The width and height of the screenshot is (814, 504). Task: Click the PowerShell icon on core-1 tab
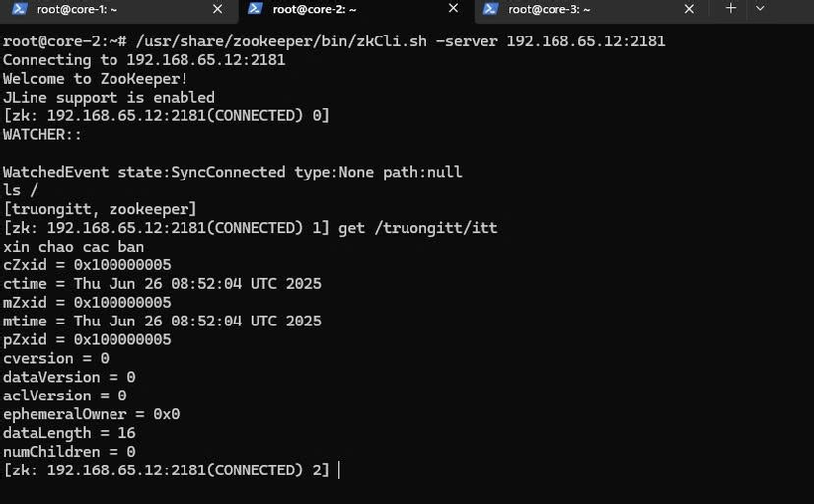(x=19, y=9)
